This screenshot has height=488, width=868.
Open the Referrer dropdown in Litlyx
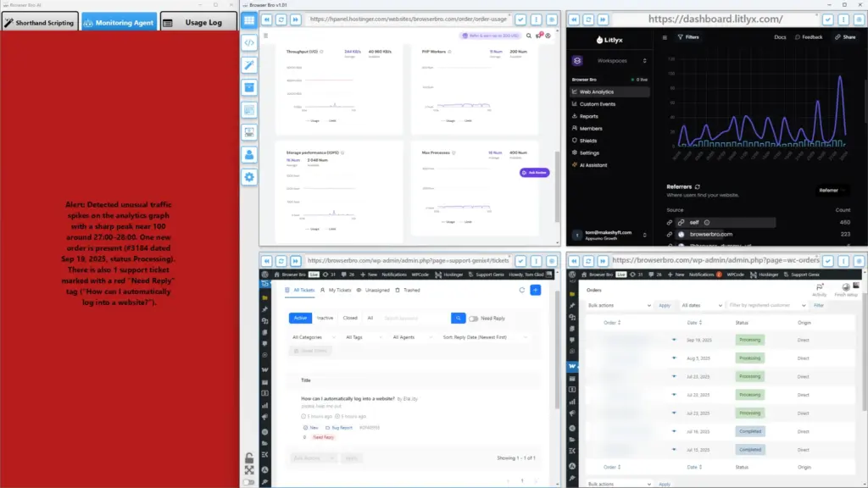[x=833, y=190]
